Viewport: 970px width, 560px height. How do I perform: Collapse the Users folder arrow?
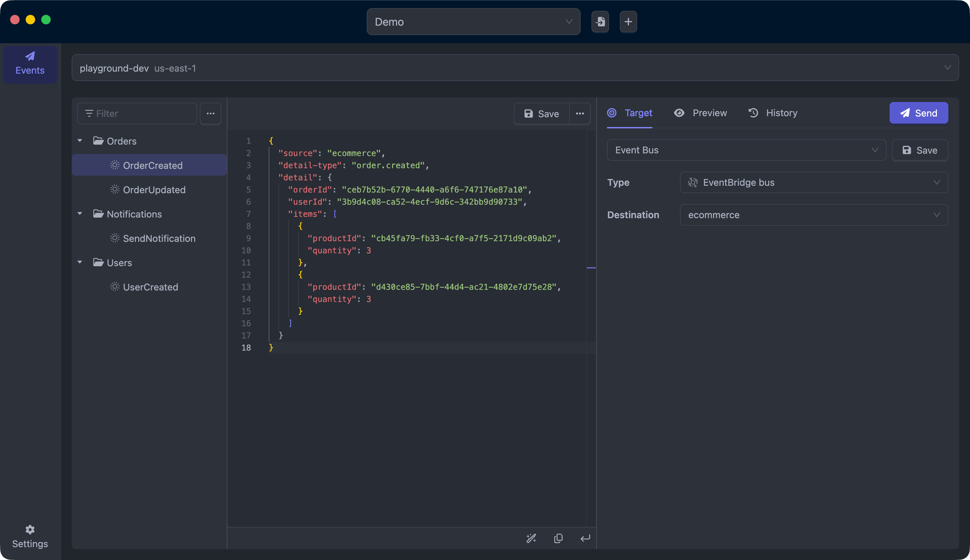click(80, 262)
